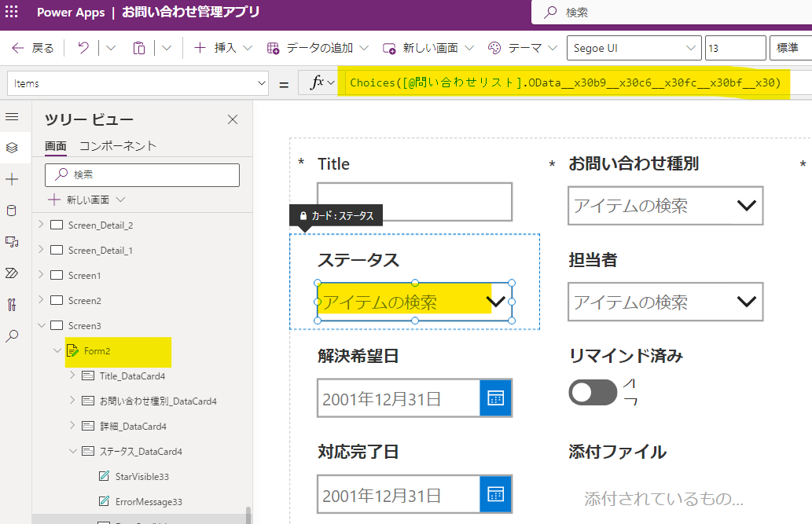This screenshot has height=524, width=812.
Task: Open the media icon in sidebar
Action: click(12, 242)
